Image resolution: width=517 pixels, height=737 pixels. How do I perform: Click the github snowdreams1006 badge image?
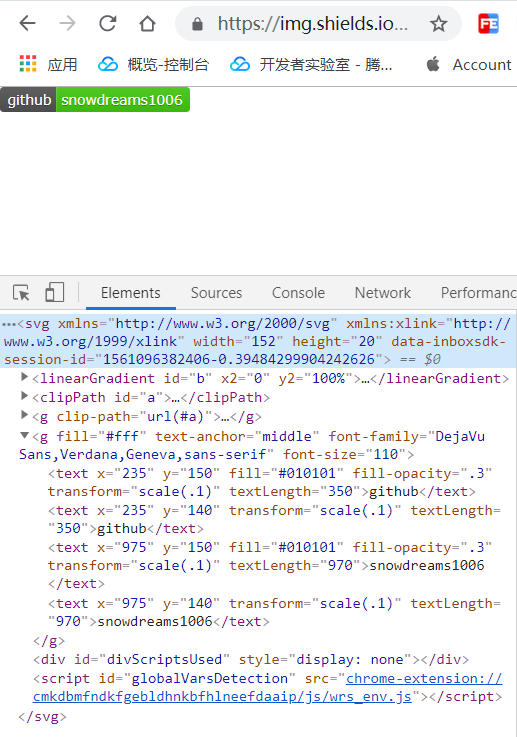pos(95,100)
